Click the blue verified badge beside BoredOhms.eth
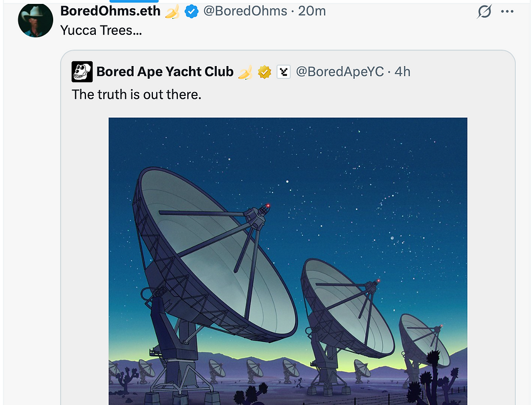The height and width of the screenshot is (405, 532). 191,12
